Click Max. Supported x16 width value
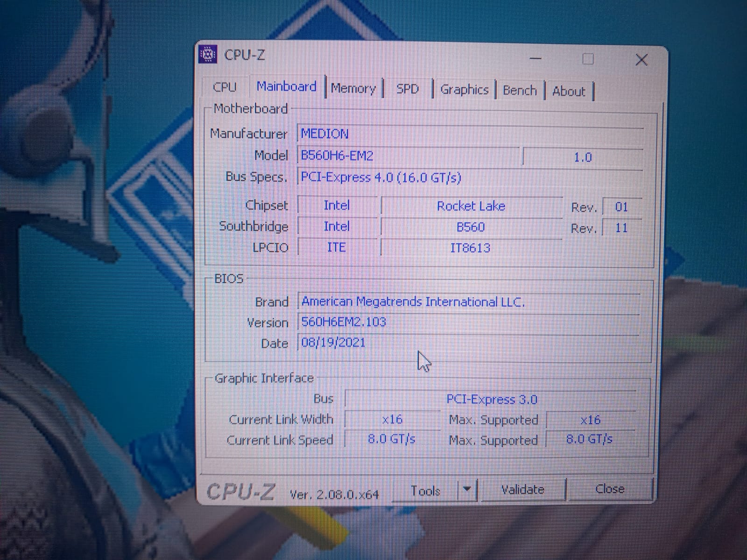 tap(590, 420)
